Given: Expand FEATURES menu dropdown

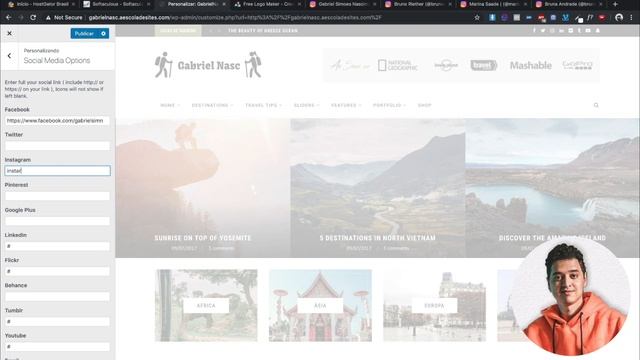Looking at the screenshot, I should coord(346,105).
